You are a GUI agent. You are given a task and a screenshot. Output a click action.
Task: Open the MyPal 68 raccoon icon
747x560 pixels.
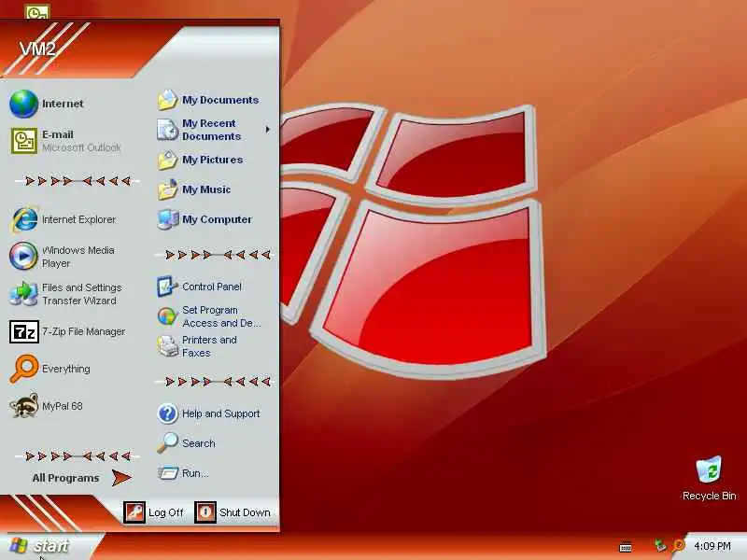tap(24, 406)
